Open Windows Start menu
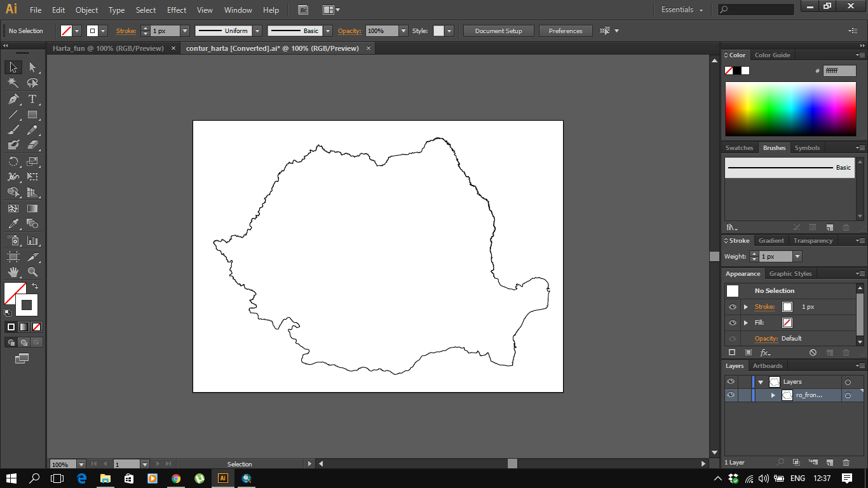 [11, 478]
